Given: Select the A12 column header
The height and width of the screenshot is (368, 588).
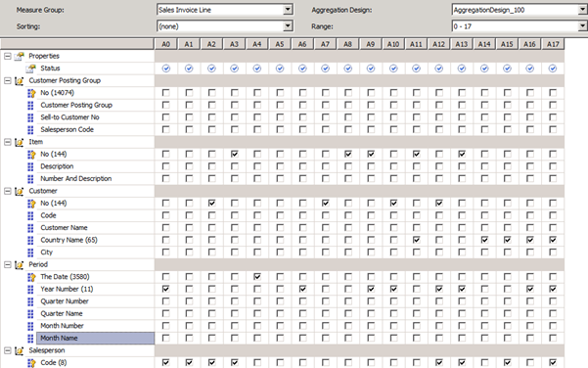Looking at the screenshot, I should point(438,44).
